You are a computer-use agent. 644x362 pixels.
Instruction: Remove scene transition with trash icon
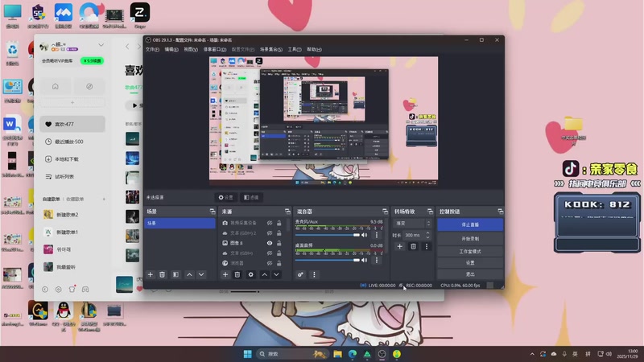(x=414, y=246)
